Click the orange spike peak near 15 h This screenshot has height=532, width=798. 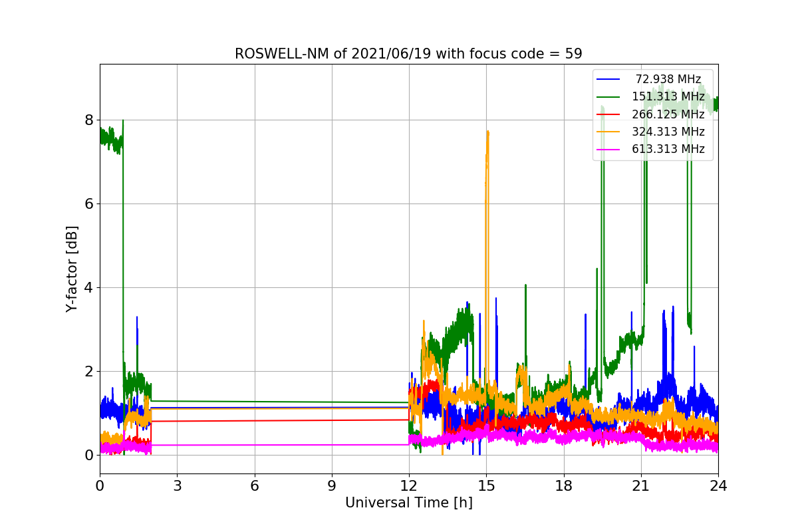(x=487, y=132)
